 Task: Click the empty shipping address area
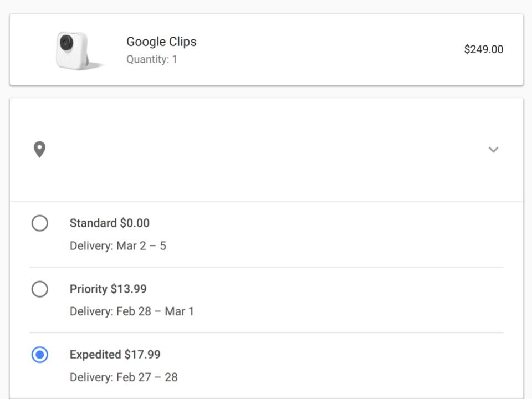pos(266,150)
